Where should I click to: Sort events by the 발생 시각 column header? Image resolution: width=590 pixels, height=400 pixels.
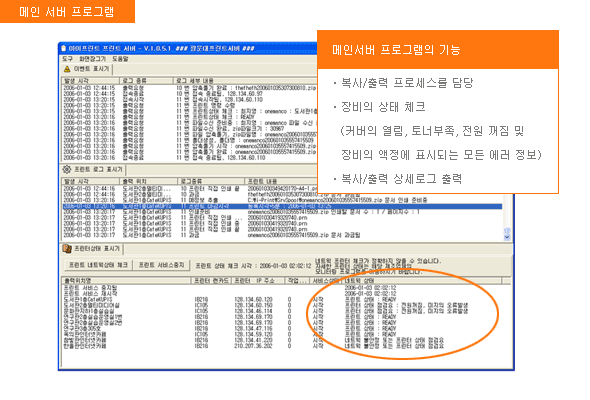(91, 81)
